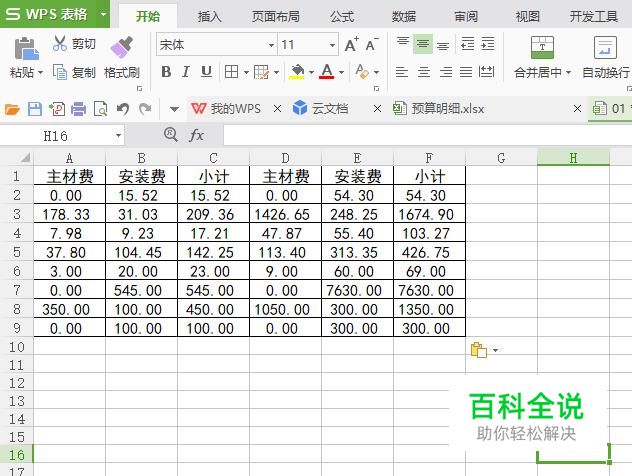This screenshot has width=632, height=476.
Task: Toggle Bold formatting
Action: coord(166,72)
